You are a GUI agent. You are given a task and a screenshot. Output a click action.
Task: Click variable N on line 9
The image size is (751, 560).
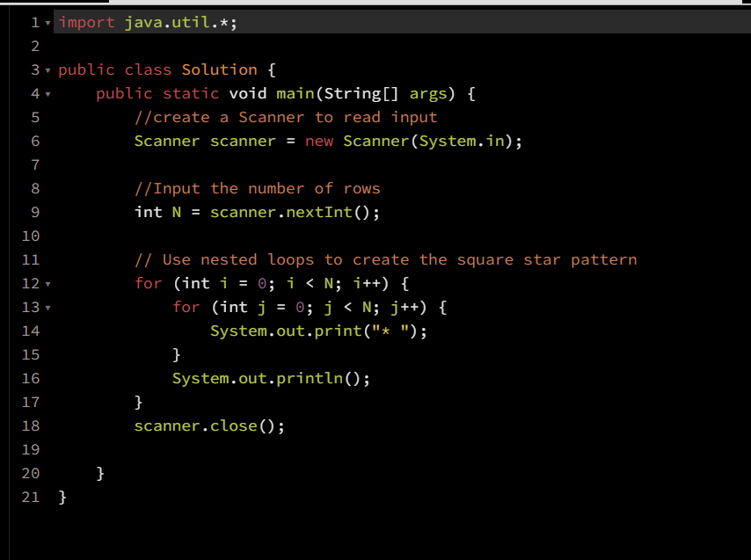coord(175,212)
